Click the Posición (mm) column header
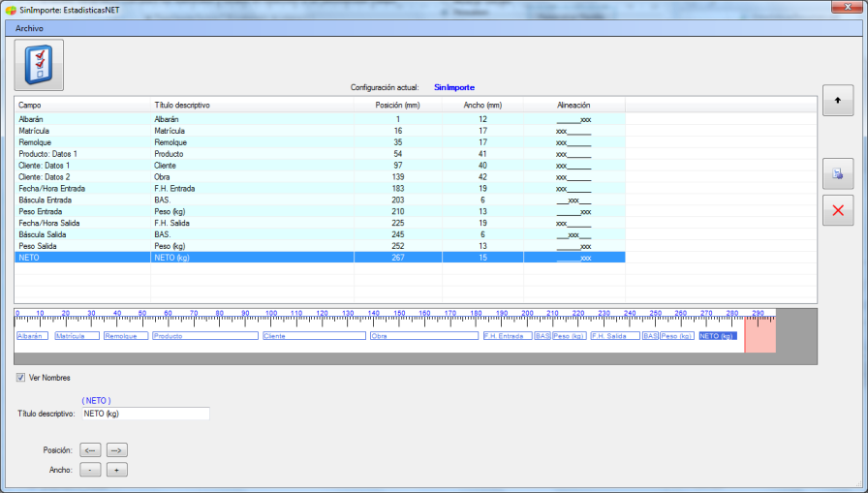 click(398, 105)
